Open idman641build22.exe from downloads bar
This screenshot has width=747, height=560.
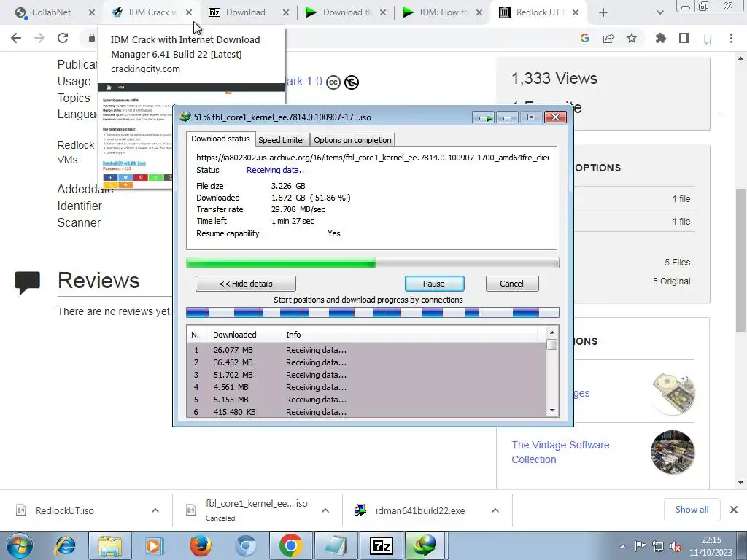pyautogui.click(x=419, y=510)
